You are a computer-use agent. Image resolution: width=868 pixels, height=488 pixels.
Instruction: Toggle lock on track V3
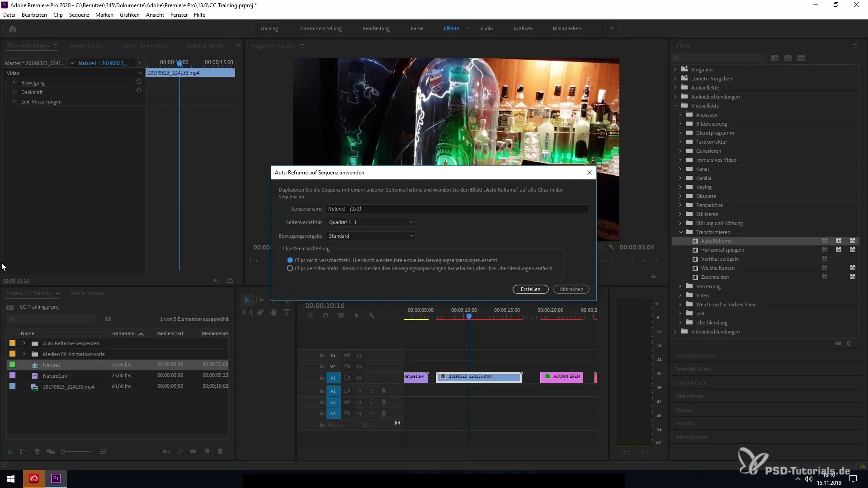click(322, 356)
